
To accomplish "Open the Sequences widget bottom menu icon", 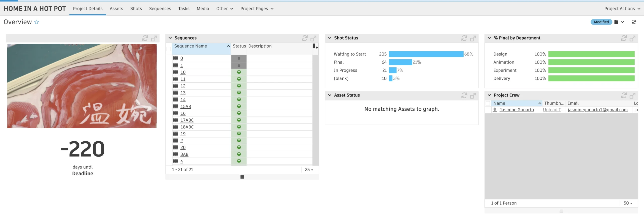I will tap(242, 177).
